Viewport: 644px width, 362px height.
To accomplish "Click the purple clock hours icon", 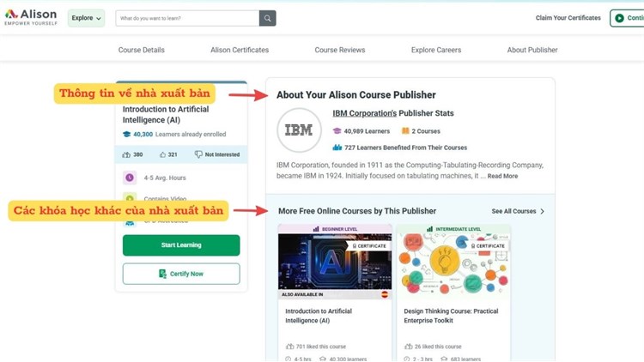I will tap(130, 178).
